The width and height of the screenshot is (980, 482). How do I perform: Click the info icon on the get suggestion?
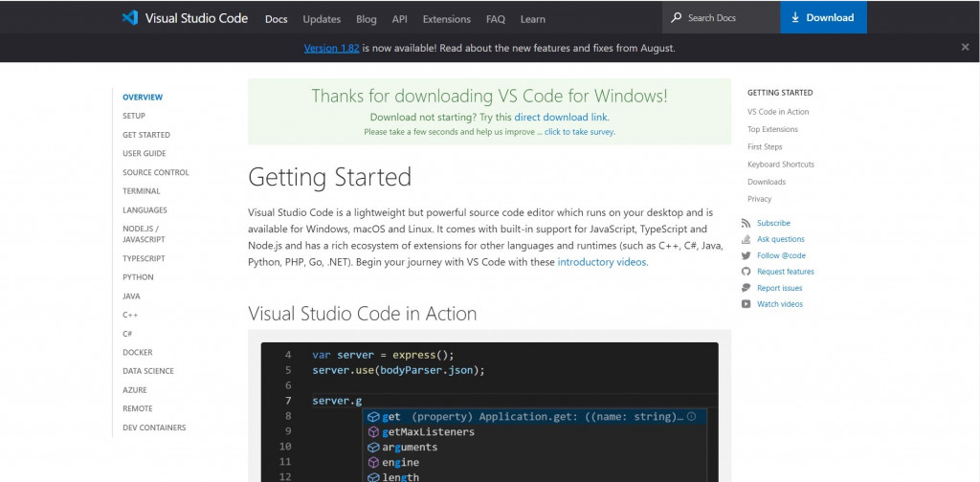[x=691, y=416]
